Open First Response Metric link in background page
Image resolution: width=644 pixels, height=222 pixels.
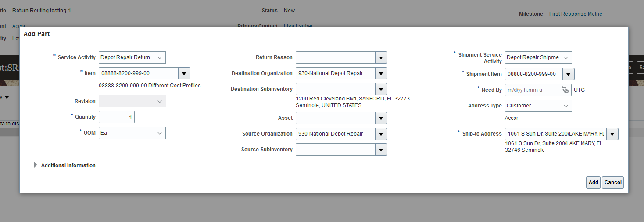pos(576,14)
